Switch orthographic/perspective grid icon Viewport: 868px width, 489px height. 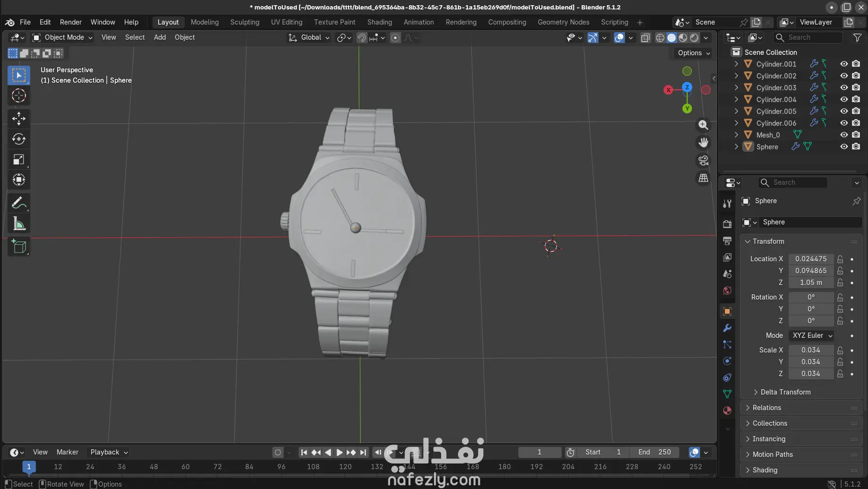[x=703, y=178]
